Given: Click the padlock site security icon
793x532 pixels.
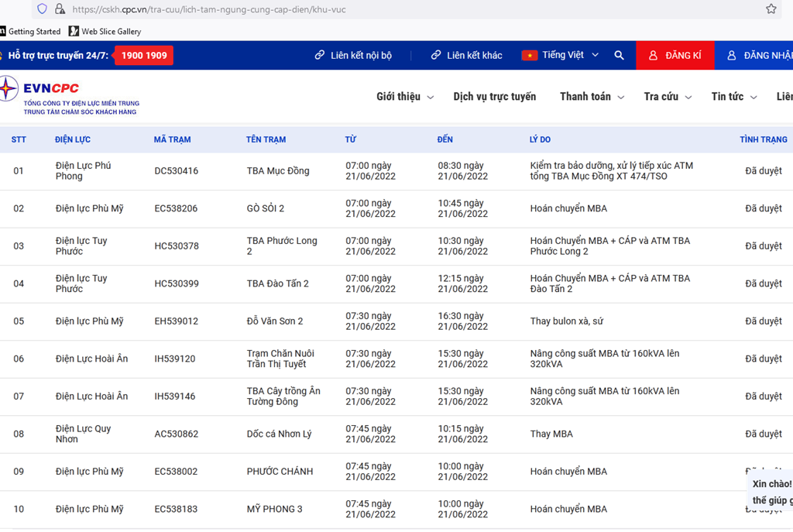Looking at the screenshot, I should coord(60,9).
